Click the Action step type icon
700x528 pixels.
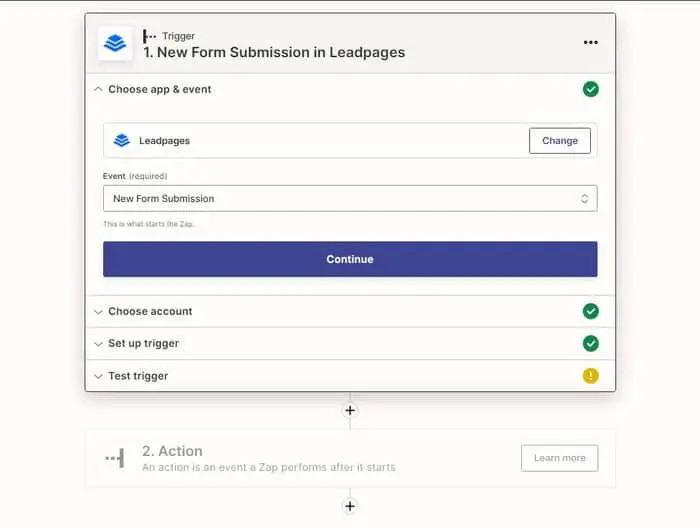click(115, 458)
